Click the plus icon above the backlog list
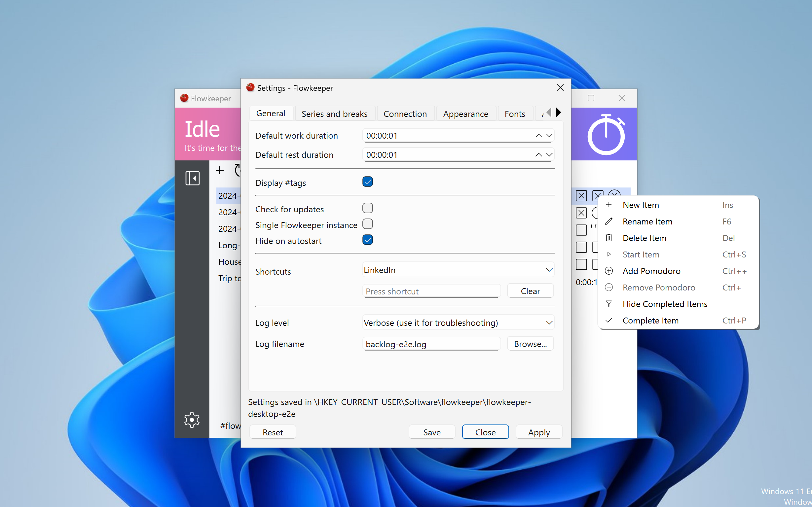Image resolution: width=812 pixels, height=507 pixels. [x=220, y=170]
